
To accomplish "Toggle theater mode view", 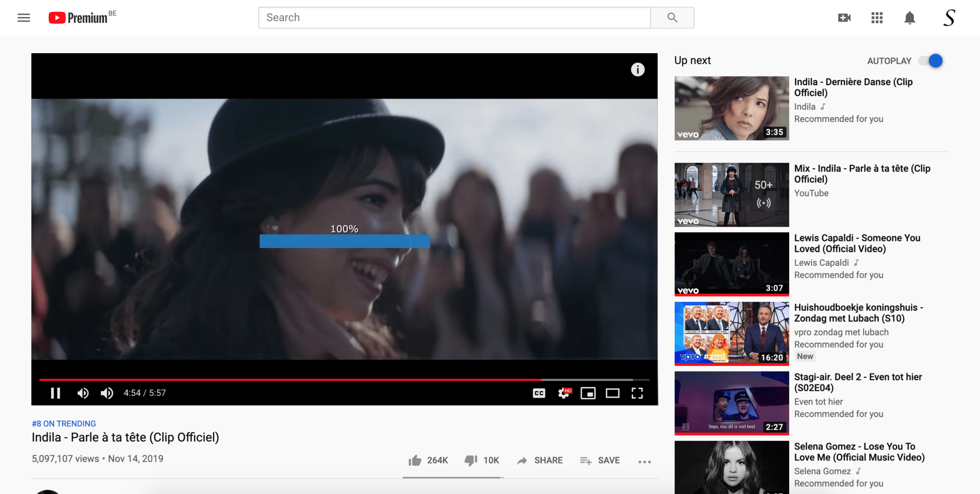I will [612, 393].
